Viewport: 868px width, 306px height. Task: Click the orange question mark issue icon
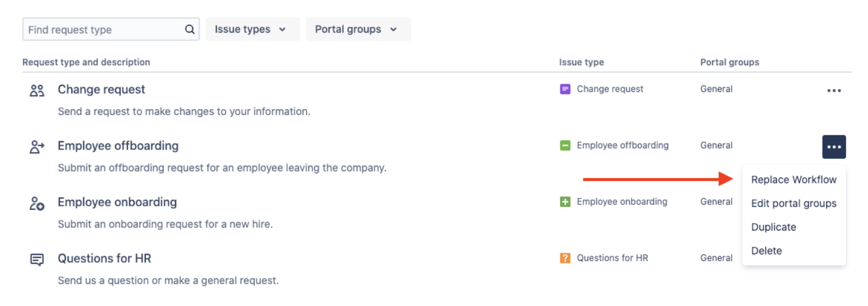[565, 258]
